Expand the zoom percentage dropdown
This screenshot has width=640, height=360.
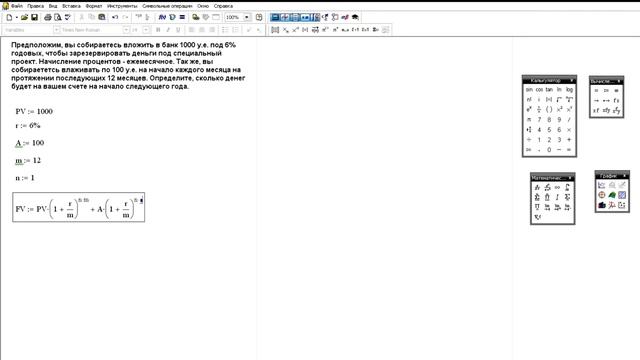247,17
